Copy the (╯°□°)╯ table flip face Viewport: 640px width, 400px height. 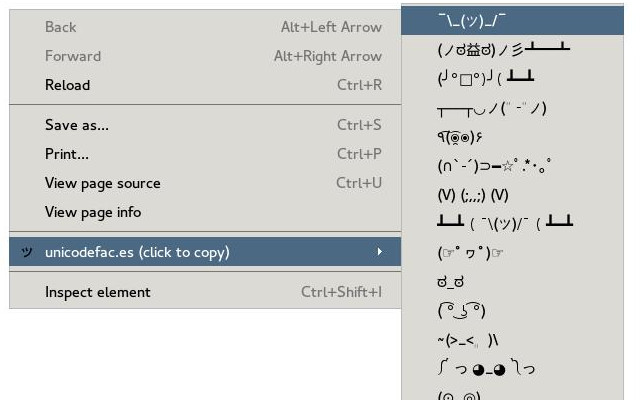click(x=512, y=78)
